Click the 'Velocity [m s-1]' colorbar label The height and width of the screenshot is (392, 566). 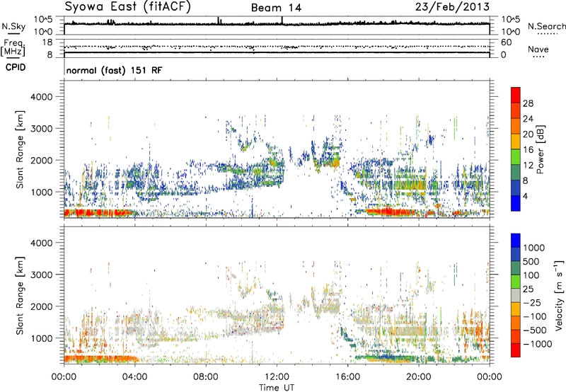coord(559,295)
